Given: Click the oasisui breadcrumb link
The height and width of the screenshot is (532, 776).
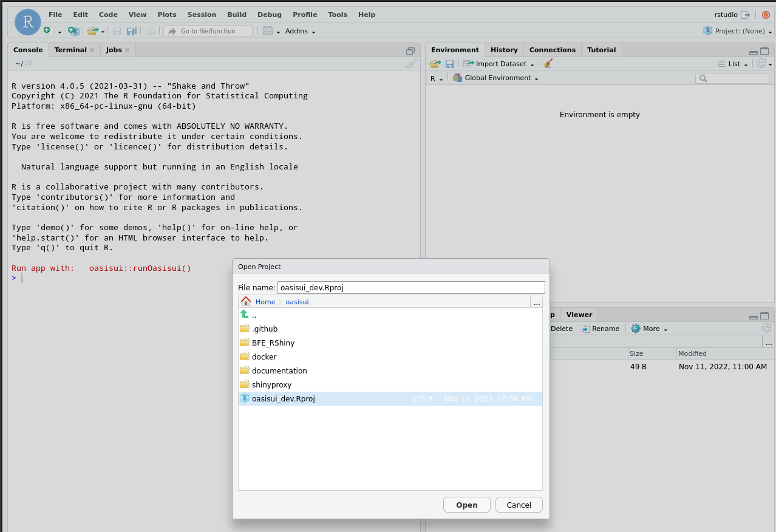Looking at the screenshot, I should coord(297,302).
